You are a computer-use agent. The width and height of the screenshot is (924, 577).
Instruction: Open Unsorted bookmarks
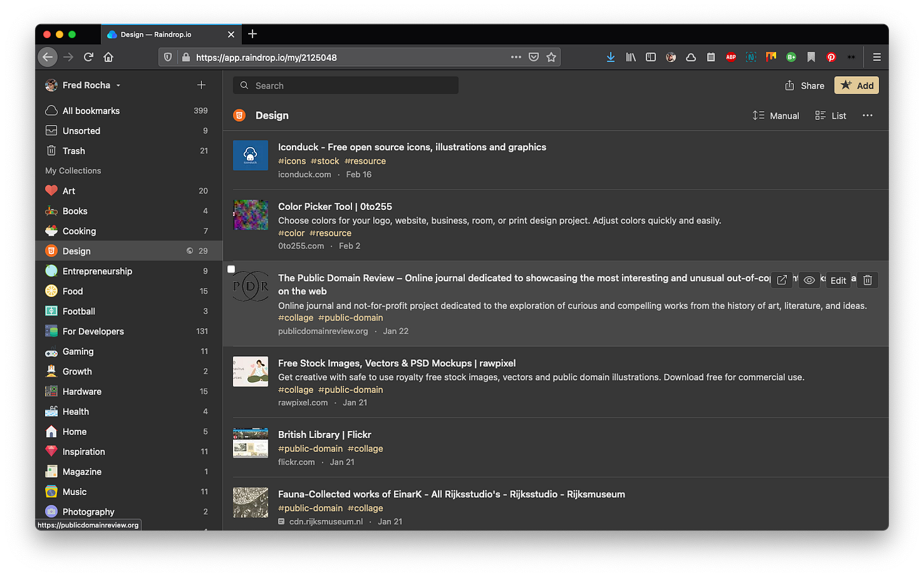click(x=129, y=131)
